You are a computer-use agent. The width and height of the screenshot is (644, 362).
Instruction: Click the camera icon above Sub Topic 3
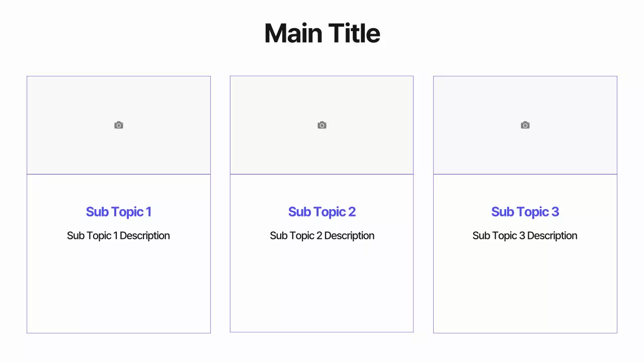click(525, 125)
